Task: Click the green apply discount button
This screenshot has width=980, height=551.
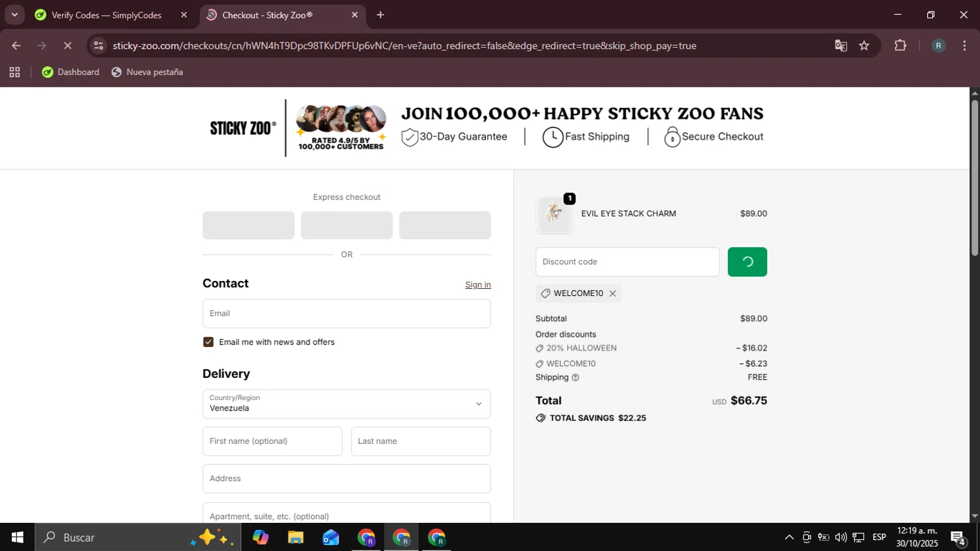Action: click(x=747, y=261)
